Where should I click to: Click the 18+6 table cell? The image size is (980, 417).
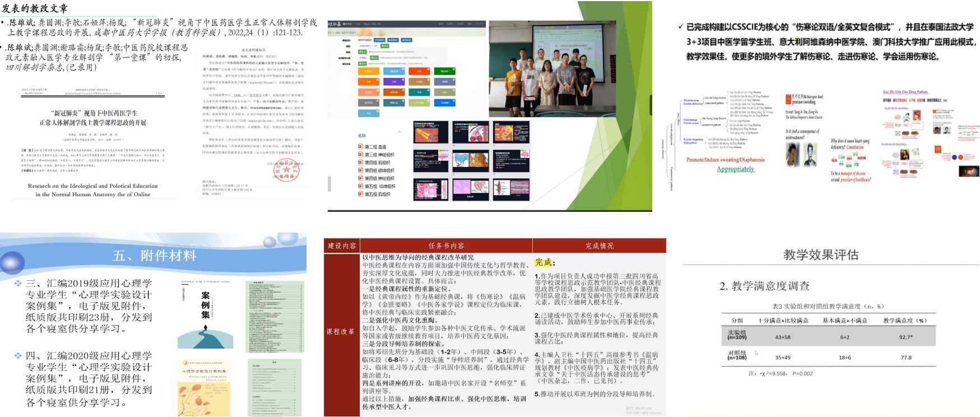844,358
